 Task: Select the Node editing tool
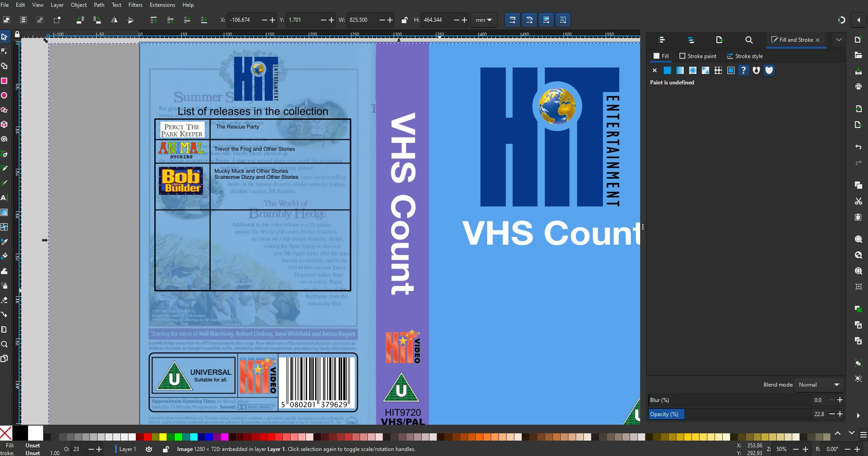coord(4,51)
